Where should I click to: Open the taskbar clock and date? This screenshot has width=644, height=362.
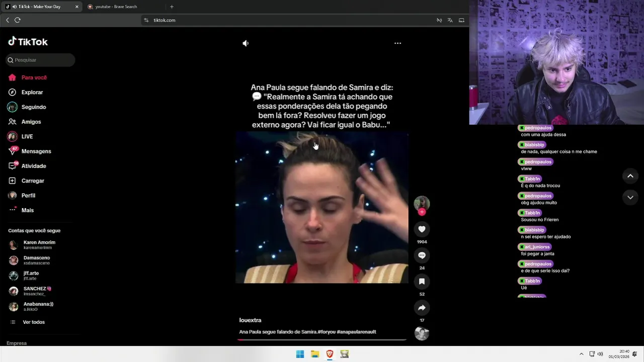tap(619, 354)
